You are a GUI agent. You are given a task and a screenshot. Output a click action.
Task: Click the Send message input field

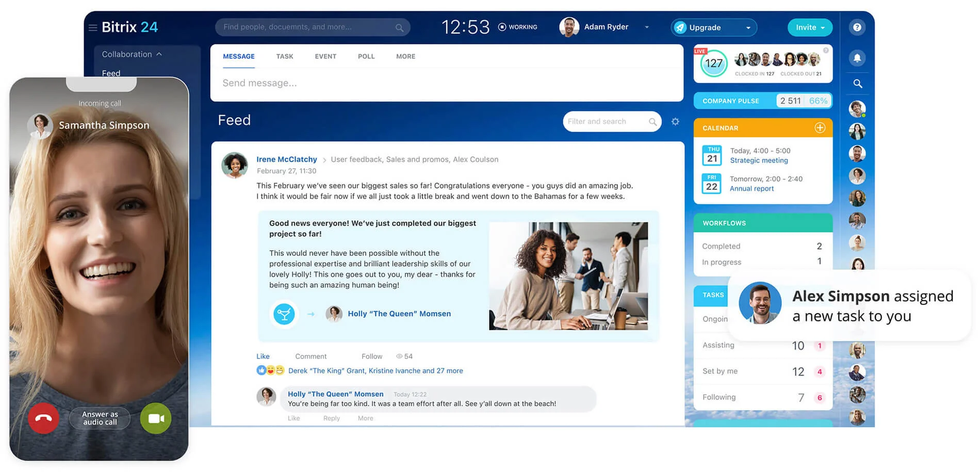pyautogui.click(x=447, y=83)
